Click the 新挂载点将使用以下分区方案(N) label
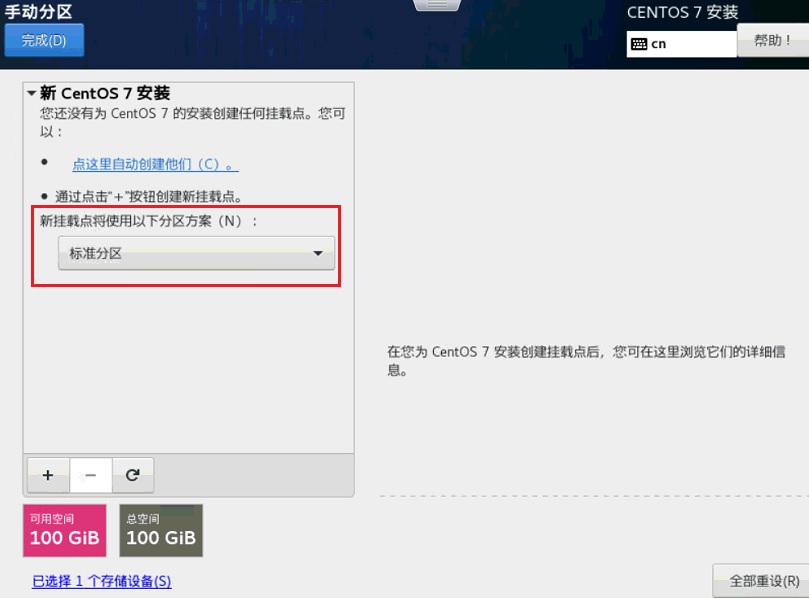The height and width of the screenshot is (598, 809). 149,221
